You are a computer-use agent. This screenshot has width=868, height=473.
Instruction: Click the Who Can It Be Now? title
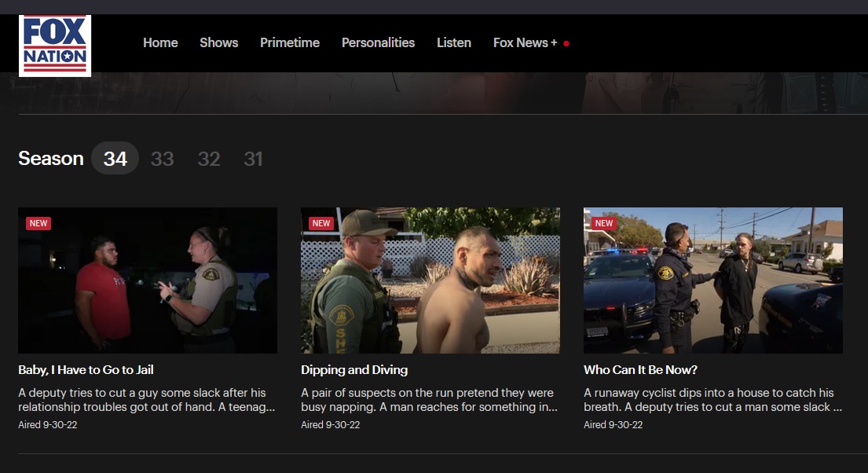(x=640, y=369)
